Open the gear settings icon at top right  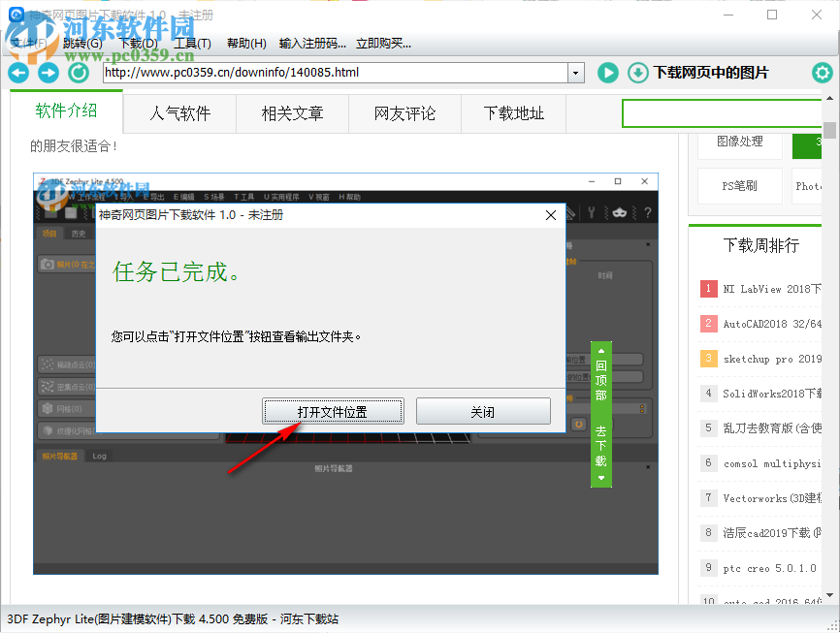coord(823,73)
